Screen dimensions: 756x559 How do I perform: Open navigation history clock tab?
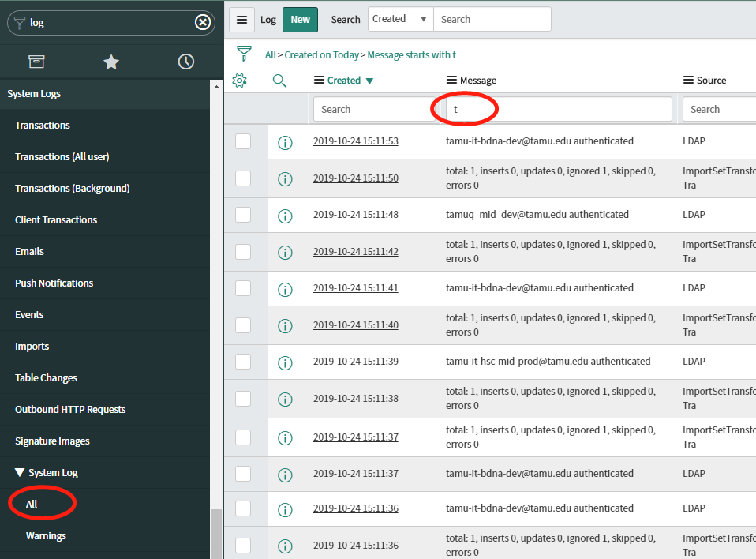[x=186, y=62]
